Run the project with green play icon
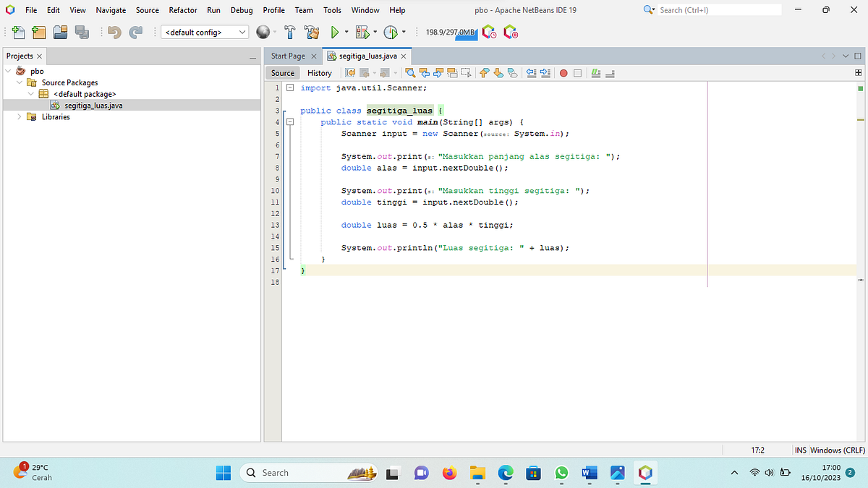Viewport: 868px width, 488px height. click(x=335, y=32)
